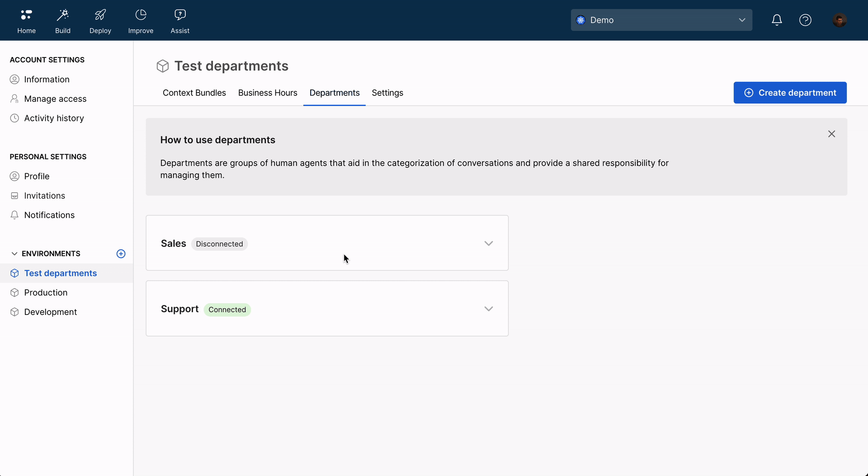The height and width of the screenshot is (476, 868).
Task: Switch to the Business Hours tab
Action: [x=268, y=93]
